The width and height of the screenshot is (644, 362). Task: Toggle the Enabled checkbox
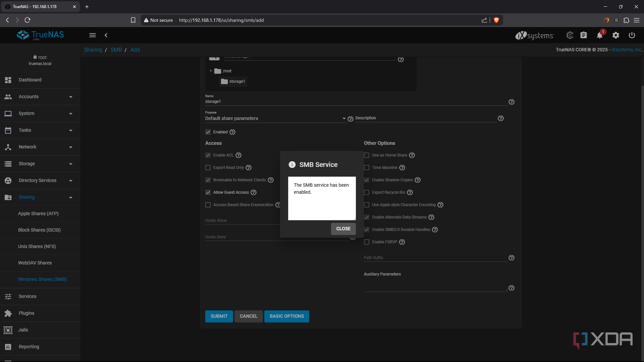point(208,132)
